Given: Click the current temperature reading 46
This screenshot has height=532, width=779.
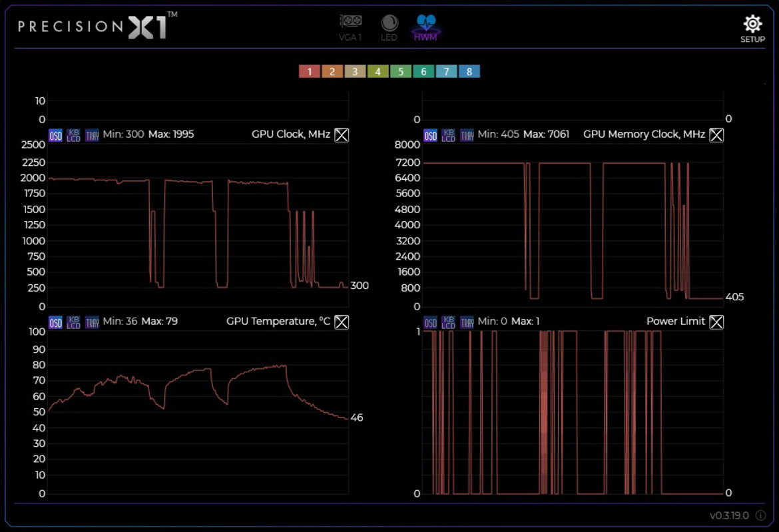Looking at the screenshot, I should click(x=357, y=417).
